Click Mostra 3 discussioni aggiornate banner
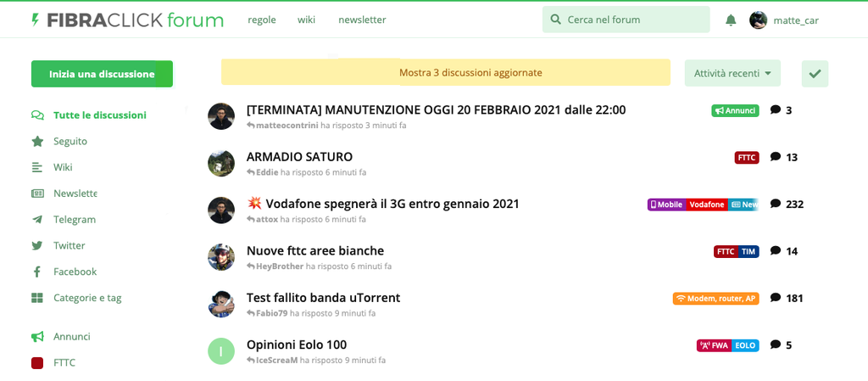The image size is (868, 381). point(446,72)
